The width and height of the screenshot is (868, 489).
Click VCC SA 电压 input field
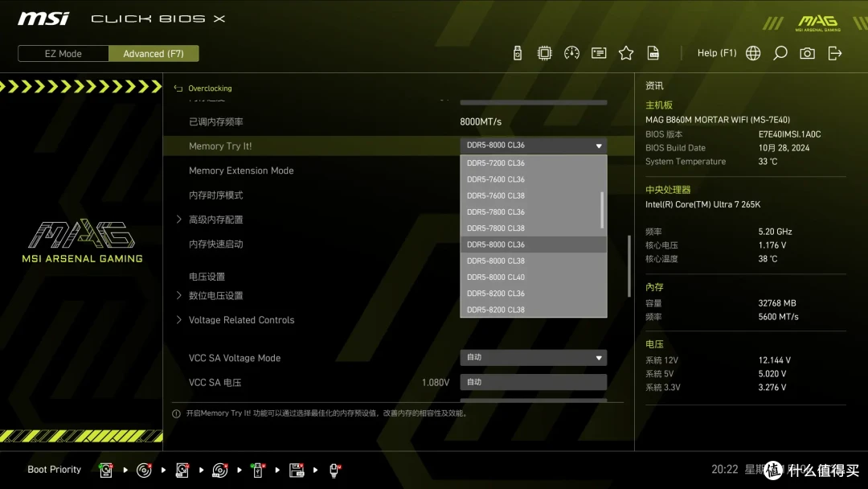(533, 382)
